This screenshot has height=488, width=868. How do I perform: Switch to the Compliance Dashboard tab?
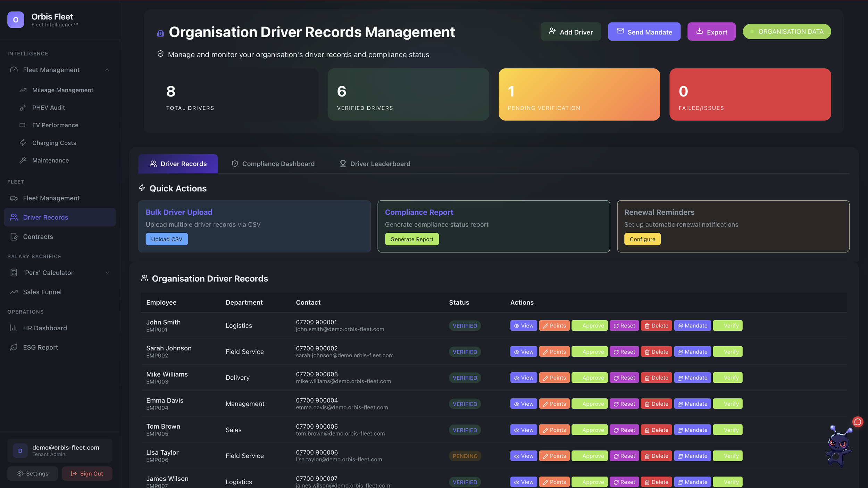(273, 164)
